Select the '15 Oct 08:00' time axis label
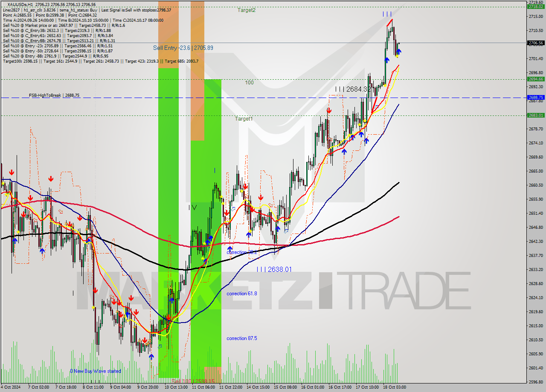The height and width of the screenshot is (392, 546). click(x=285, y=387)
